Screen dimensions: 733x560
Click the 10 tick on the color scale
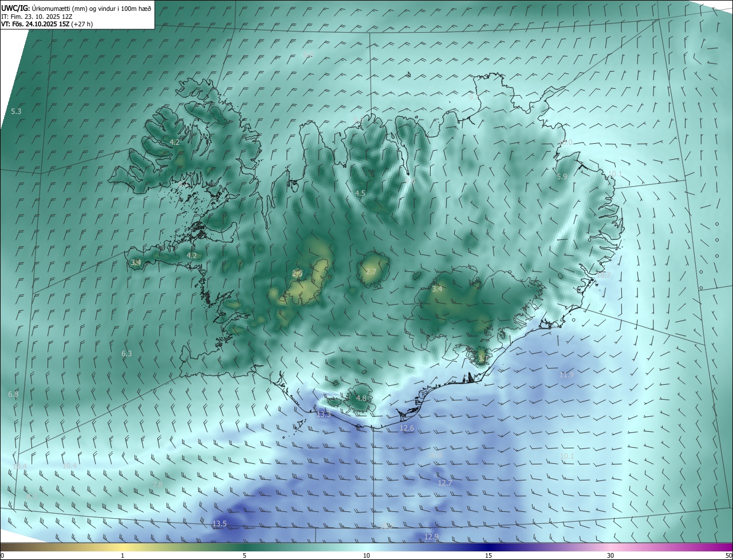click(x=366, y=555)
